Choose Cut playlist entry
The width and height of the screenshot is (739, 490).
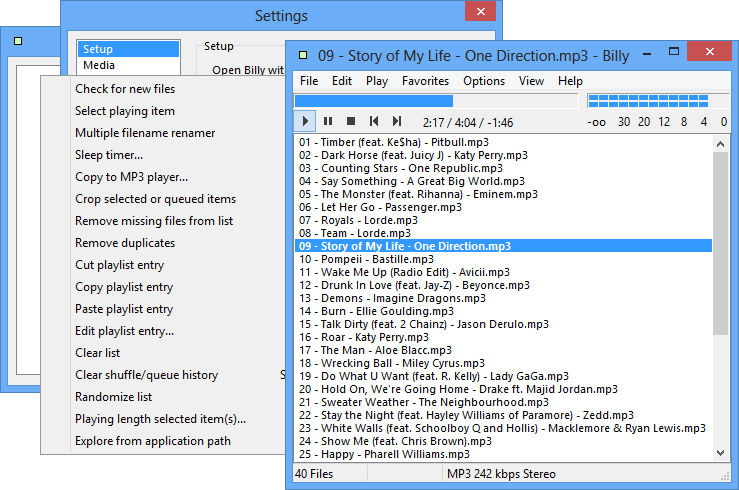click(x=119, y=265)
